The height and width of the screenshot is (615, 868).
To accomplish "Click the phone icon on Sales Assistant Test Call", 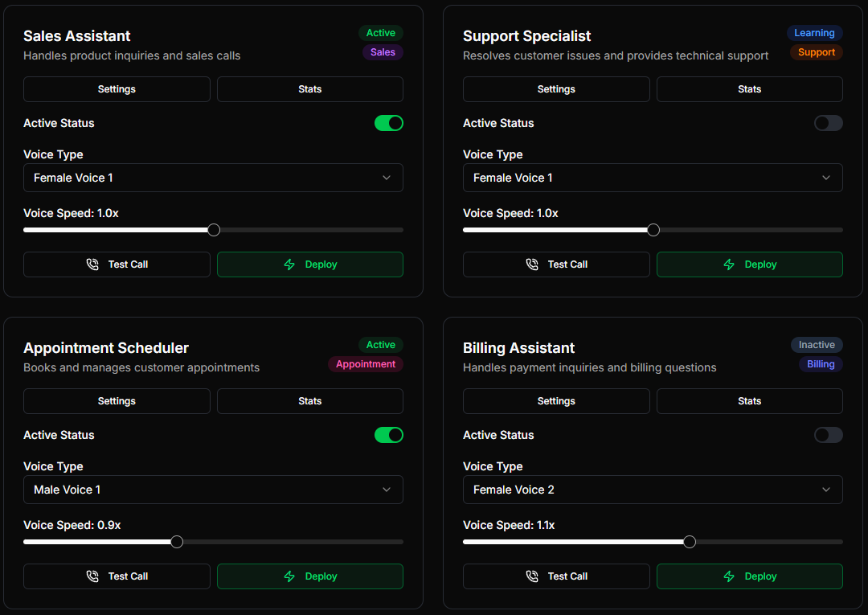I will pyautogui.click(x=91, y=264).
